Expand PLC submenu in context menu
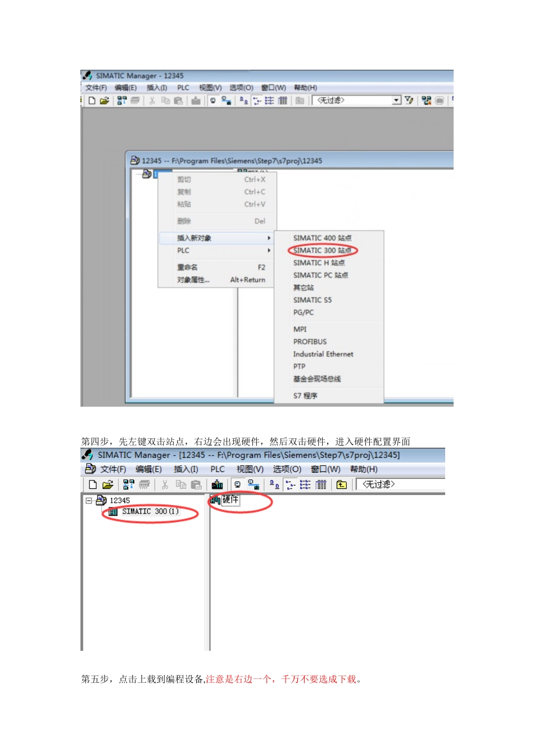The width and height of the screenshot is (534, 756). [x=216, y=250]
